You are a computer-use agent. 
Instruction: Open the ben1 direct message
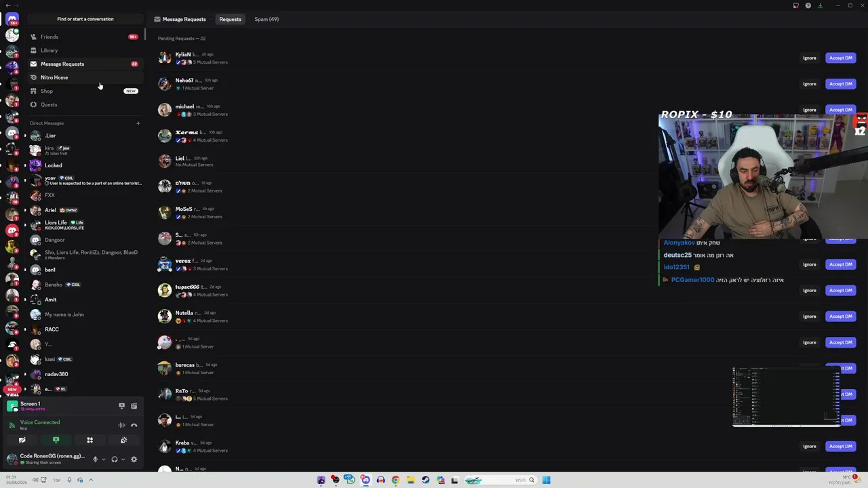click(x=85, y=270)
